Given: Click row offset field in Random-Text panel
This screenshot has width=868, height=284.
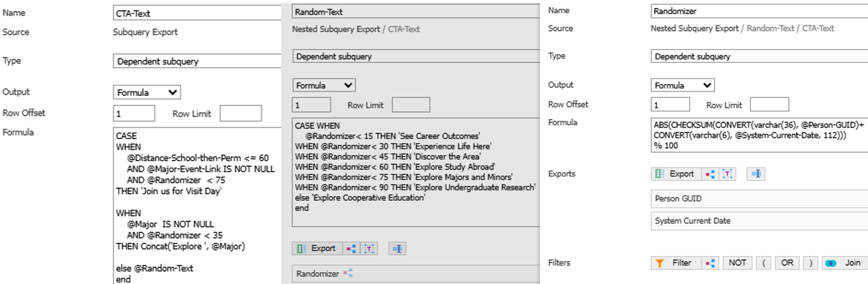Looking at the screenshot, I should 311,105.
